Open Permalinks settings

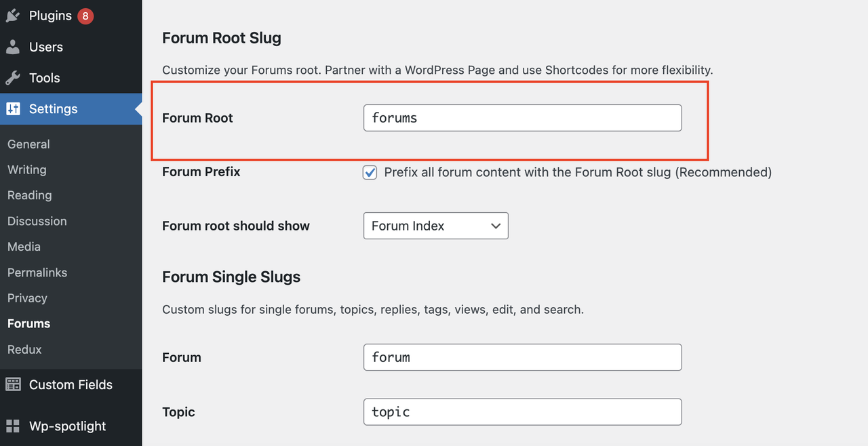tap(37, 272)
